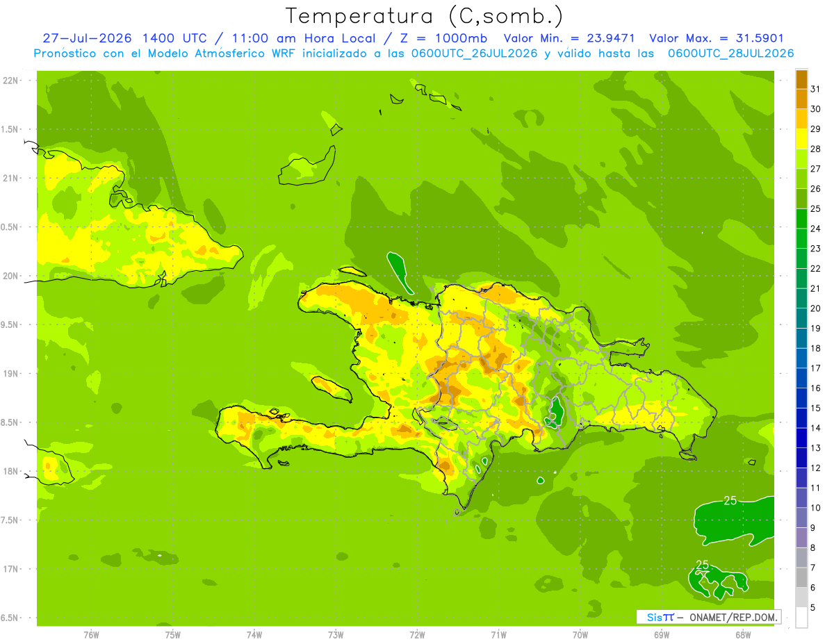The image size is (834, 644).
Task: Click the "ONAMET/REP.DOM." credit label
Action: (x=734, y=617)
